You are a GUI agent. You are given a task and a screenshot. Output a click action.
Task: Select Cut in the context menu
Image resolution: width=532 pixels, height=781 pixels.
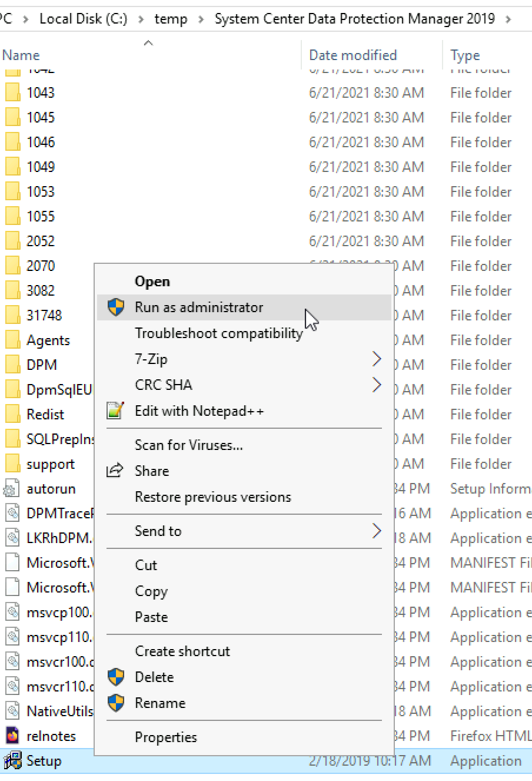pyautogui.click(x=146, y=565)
